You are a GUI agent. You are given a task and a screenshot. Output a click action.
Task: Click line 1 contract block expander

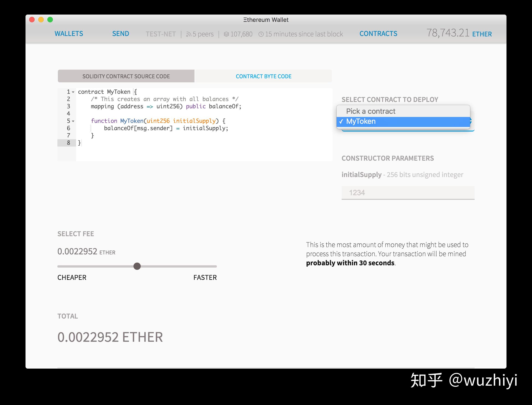(73, 91)
